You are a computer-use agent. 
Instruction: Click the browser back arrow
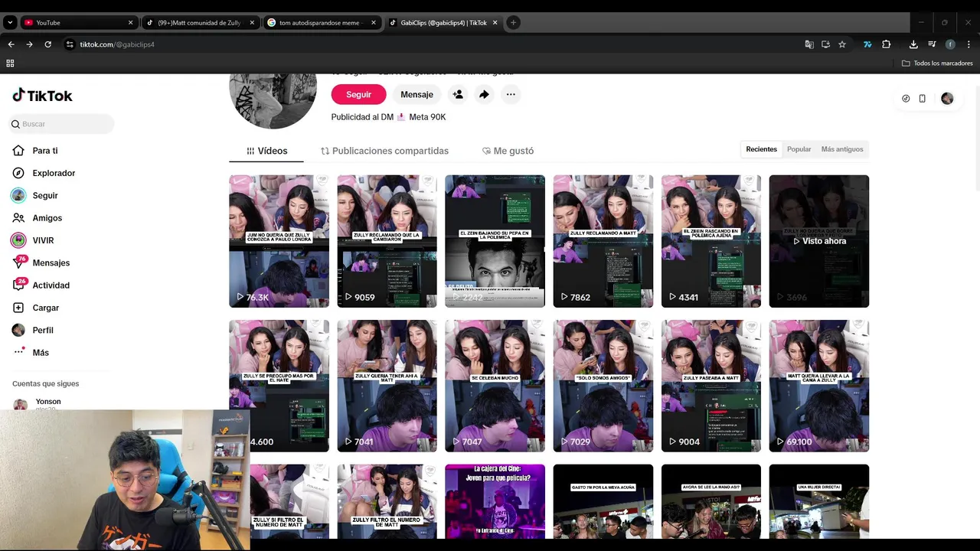coord(11,44)
